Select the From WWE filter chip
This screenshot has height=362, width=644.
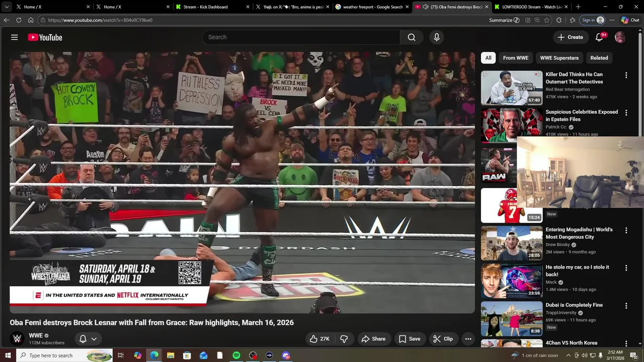coord(516,58)
